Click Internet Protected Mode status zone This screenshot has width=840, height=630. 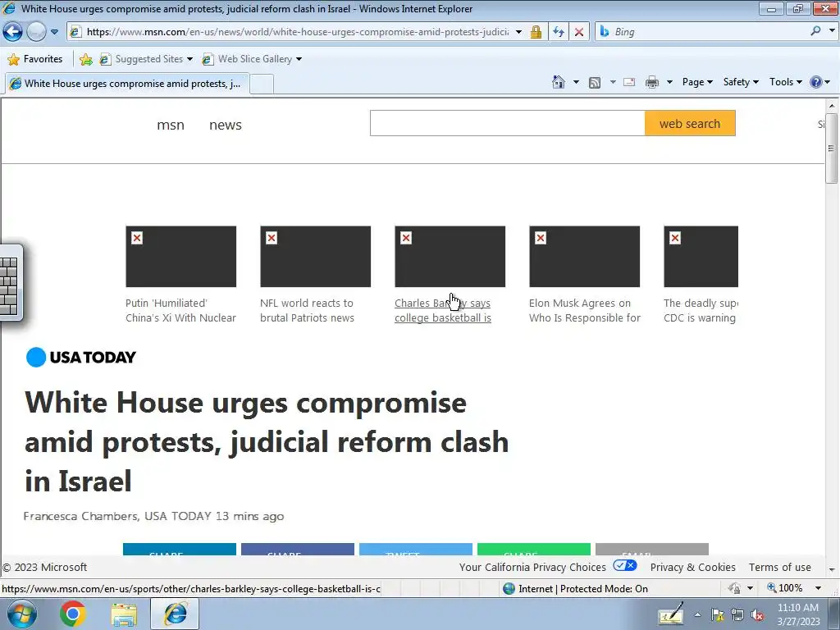coord(576,589)
